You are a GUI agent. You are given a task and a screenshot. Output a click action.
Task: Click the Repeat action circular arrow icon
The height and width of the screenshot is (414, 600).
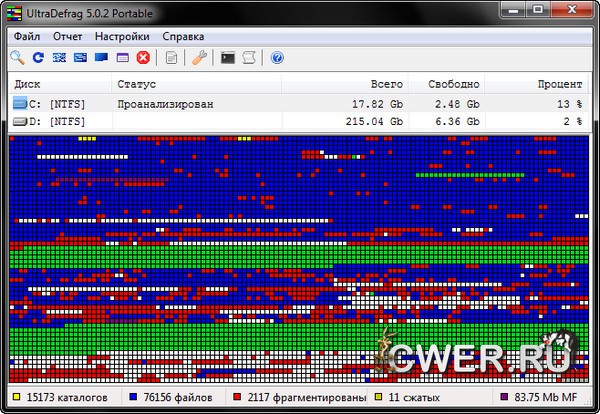pyautogui.click(x=38, y=58)
